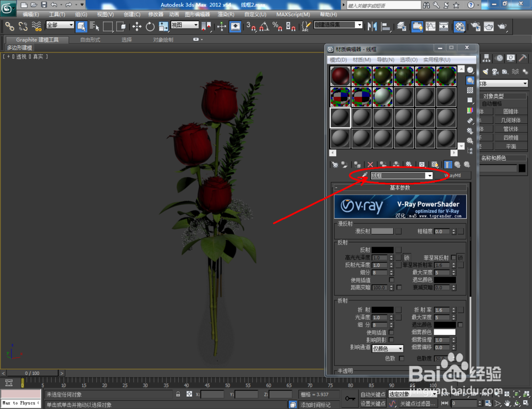Screen dimensions: 532x409
Task: Click '关键点过滤器...' button
Action: pos(418,404)
